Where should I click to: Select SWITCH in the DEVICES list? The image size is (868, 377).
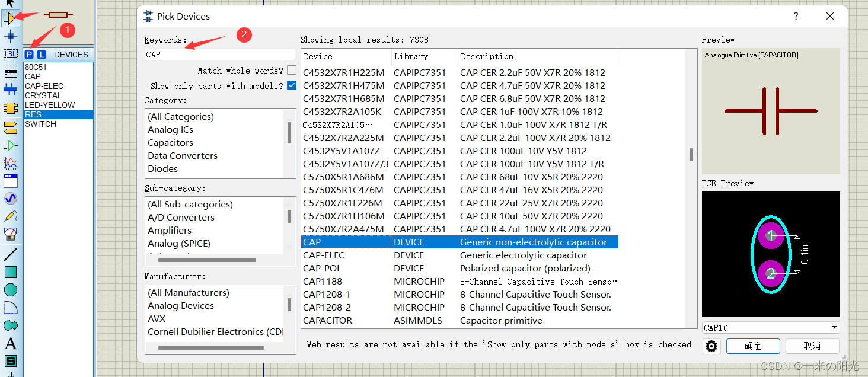[58, 124]
